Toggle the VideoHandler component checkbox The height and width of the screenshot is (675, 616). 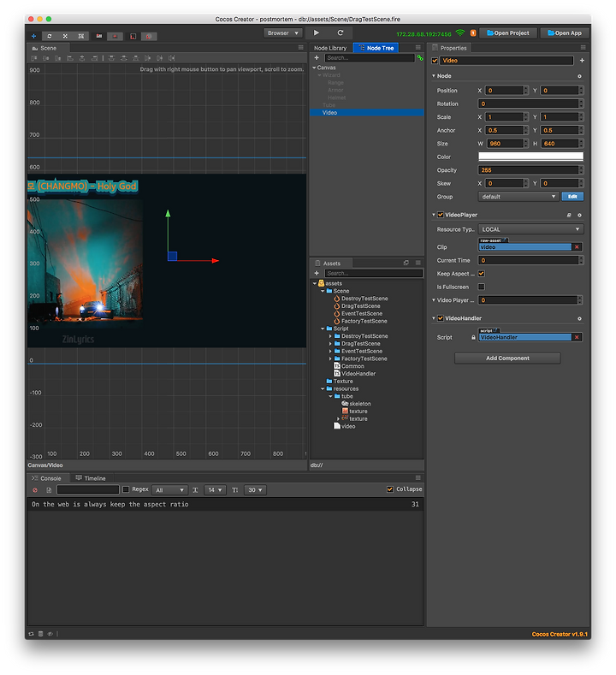click(441, 318)
